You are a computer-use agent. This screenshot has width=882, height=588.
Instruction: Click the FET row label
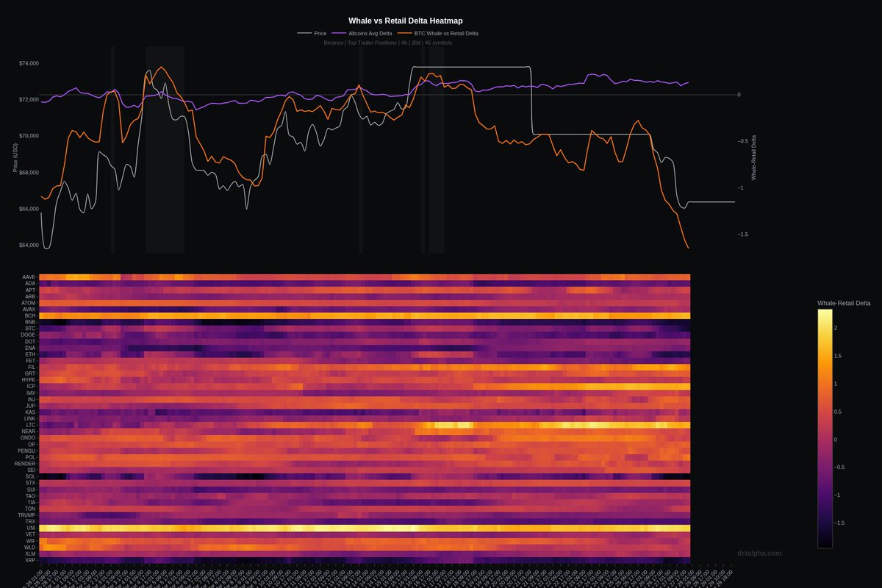tap(31, 360)
